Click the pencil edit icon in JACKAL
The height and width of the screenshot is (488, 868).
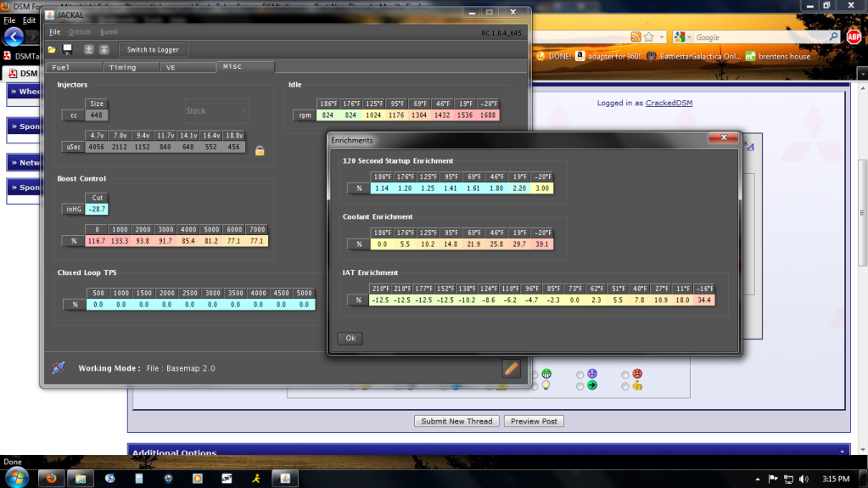click(511, 368)
